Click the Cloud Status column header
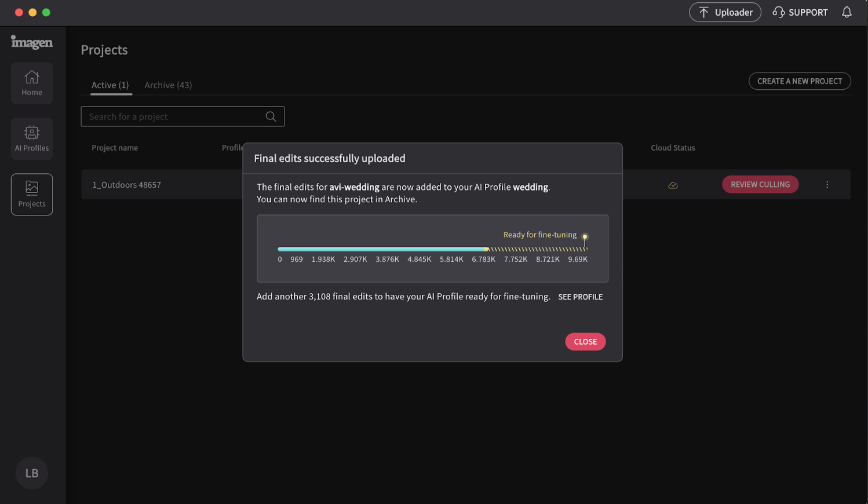Screen dimensions: 868x504 (673, 148)
